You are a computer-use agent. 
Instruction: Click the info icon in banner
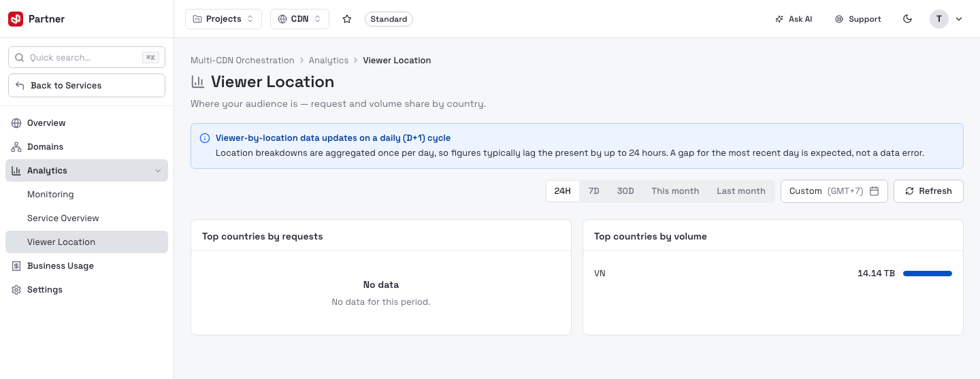(x=205, y=138)
